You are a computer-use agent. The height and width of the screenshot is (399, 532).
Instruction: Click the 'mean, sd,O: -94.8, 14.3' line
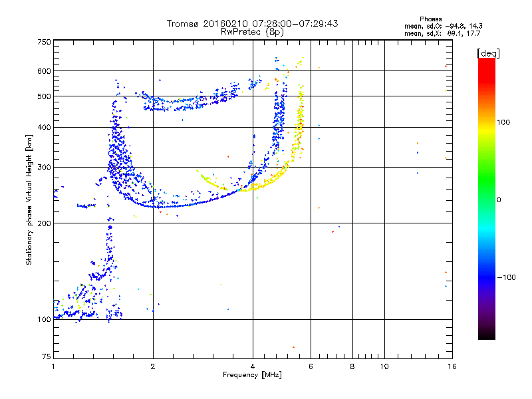[443, 26]
